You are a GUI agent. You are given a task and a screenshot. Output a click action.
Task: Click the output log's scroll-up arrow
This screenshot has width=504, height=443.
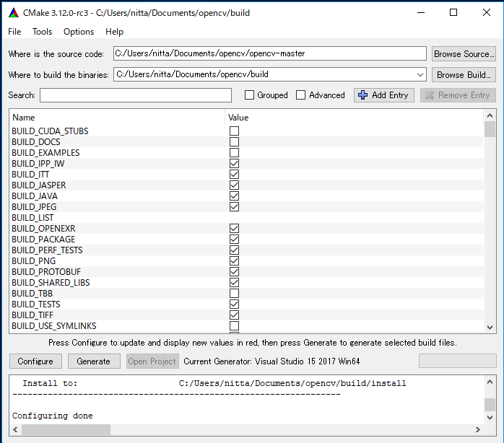coord(490,381)
